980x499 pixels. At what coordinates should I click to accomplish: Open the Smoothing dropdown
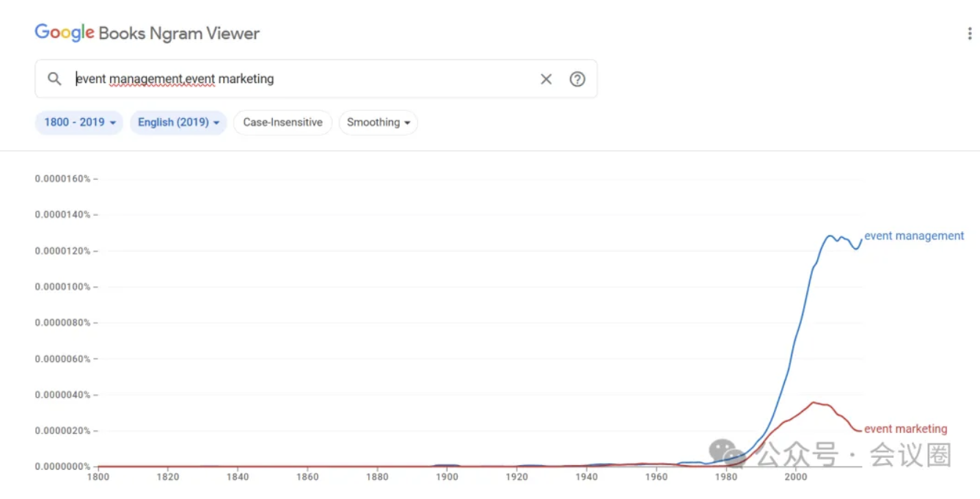pyautogui.click(x=378, y=123)
